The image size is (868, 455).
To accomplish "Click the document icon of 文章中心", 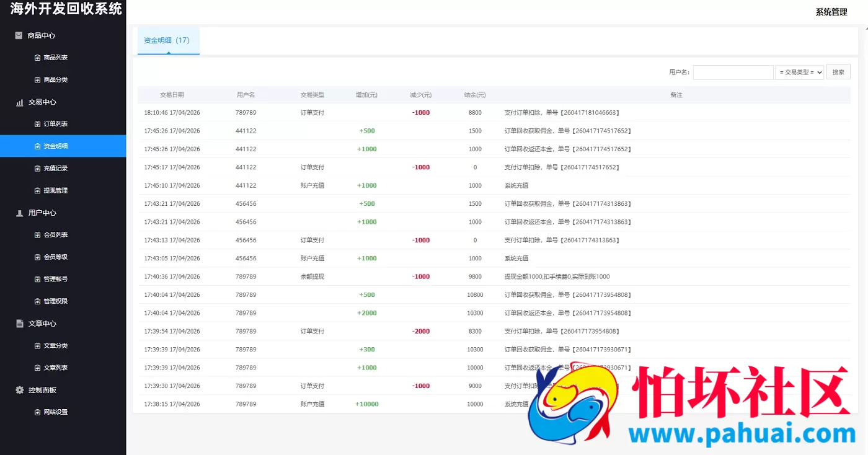I will (19, 324).
